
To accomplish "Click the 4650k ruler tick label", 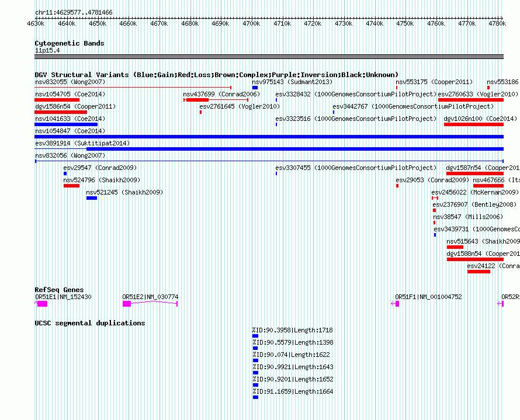I will tap(98, 23).
